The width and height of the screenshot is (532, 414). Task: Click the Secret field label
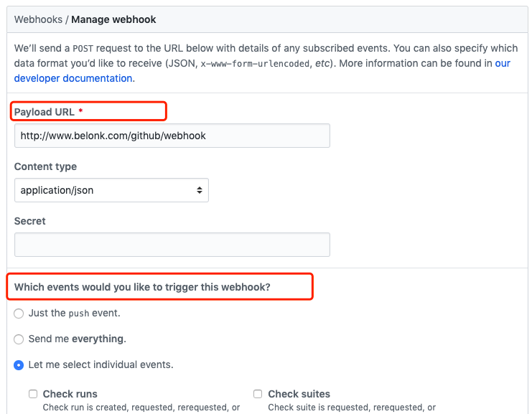point(30,221)
